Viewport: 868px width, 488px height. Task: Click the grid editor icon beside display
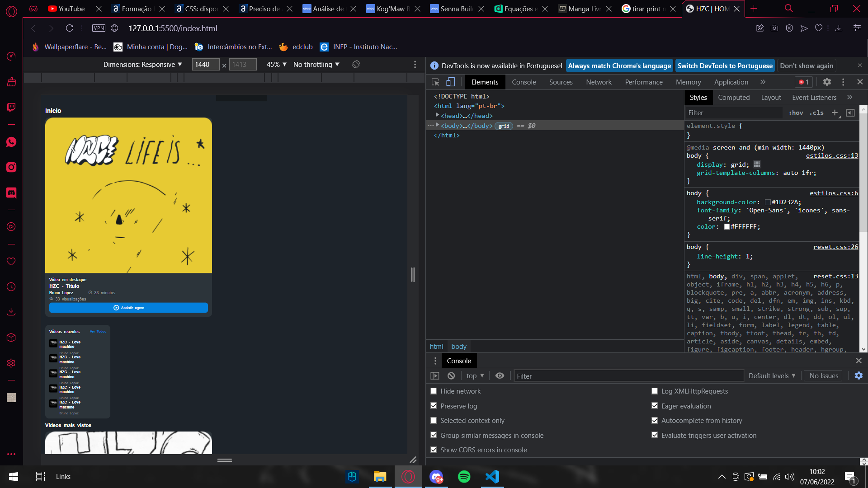click(757, 164)
